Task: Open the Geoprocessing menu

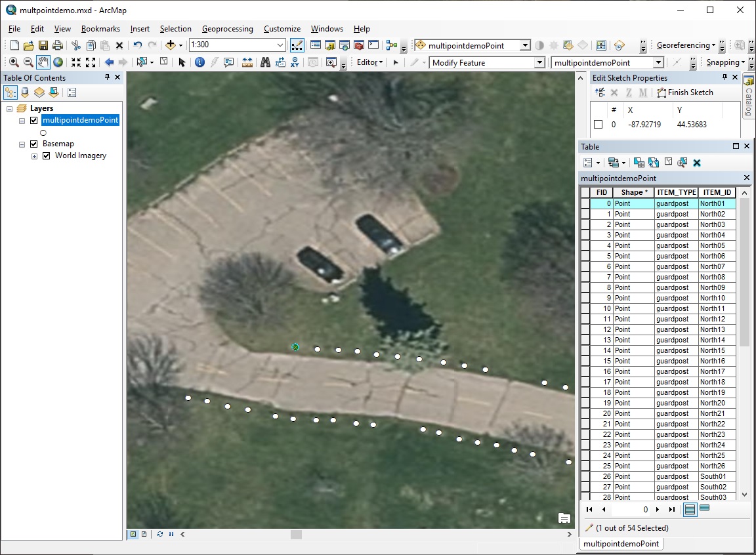Action: click(x=227, y=29)
